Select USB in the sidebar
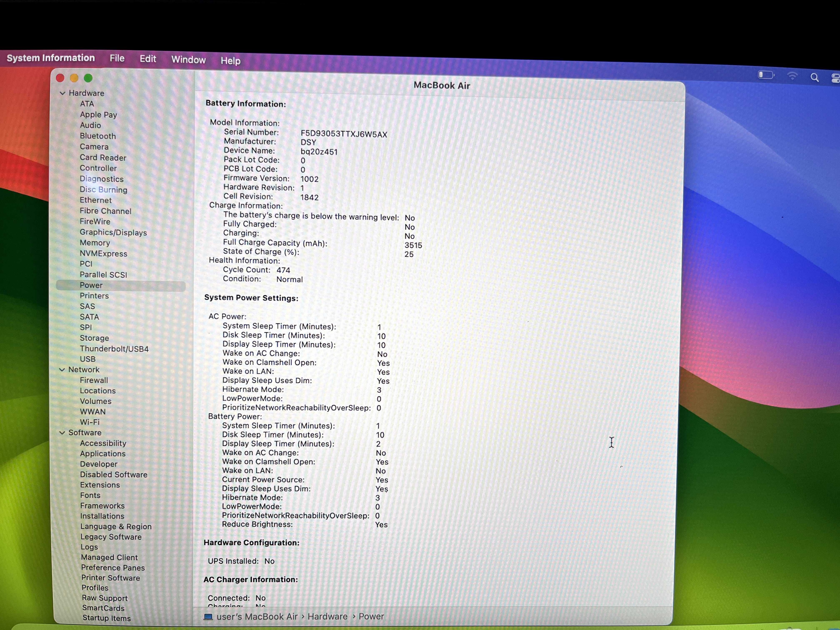Viewport: 840px width, 630px height. tap(87, 359)
